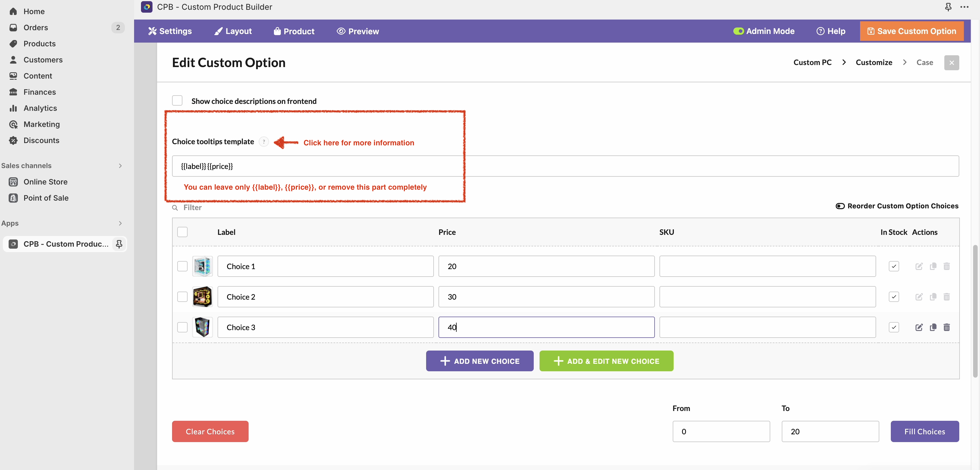The image size is (980, 470).
Task: Expand the Apps section chevron
Action: [x=120, y=223]
